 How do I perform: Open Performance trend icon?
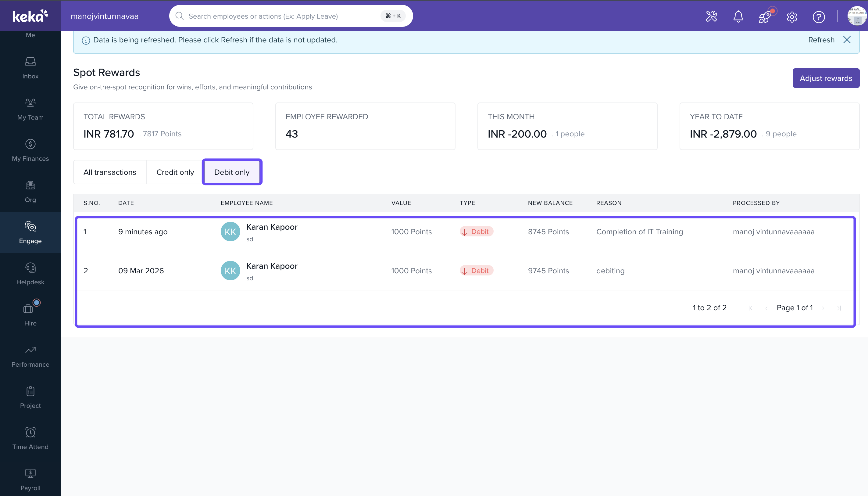click(30, 350)
